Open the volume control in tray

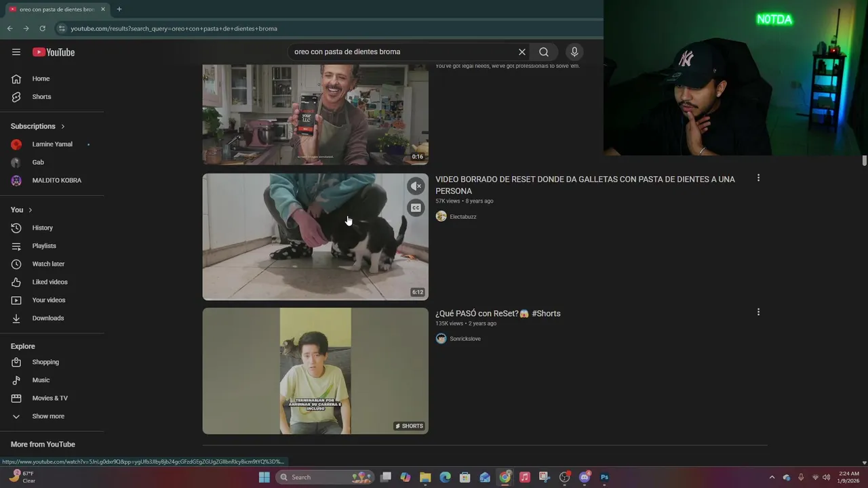click(x=827, y=477)
